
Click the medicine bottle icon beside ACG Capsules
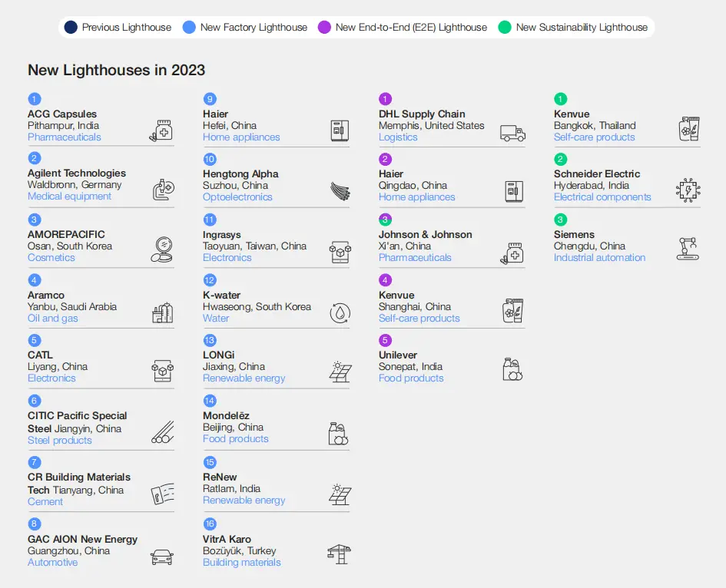[161, 130]
